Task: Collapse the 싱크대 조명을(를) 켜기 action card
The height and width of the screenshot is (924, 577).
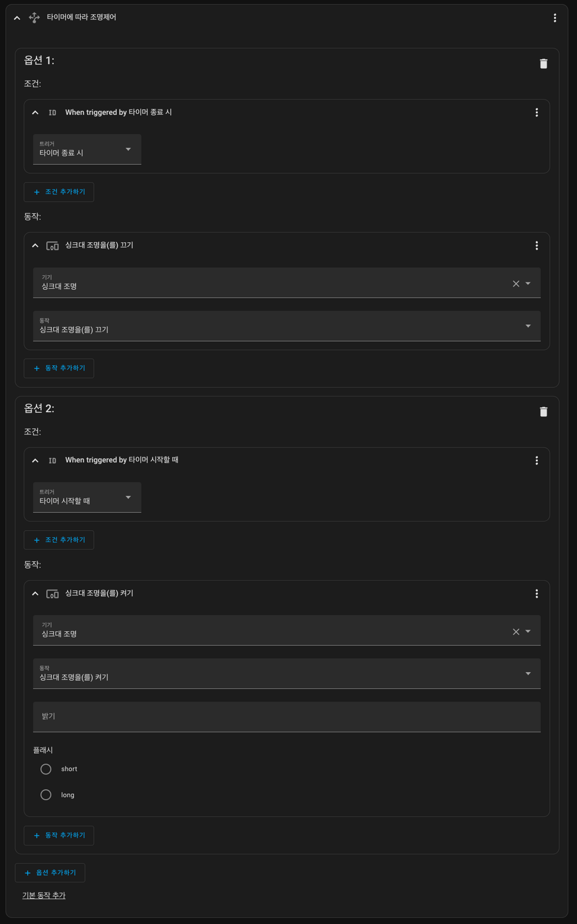Action: [x=35, y=593]
